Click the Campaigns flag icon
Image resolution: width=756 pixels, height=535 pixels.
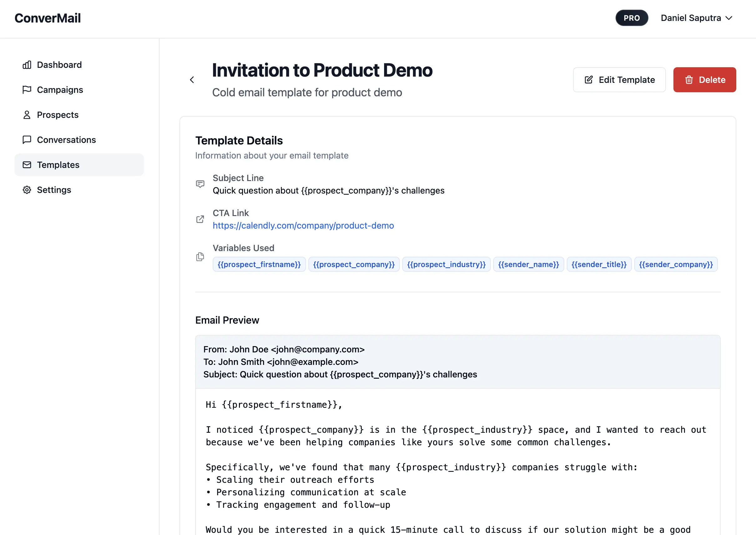[x=27, y=90]
